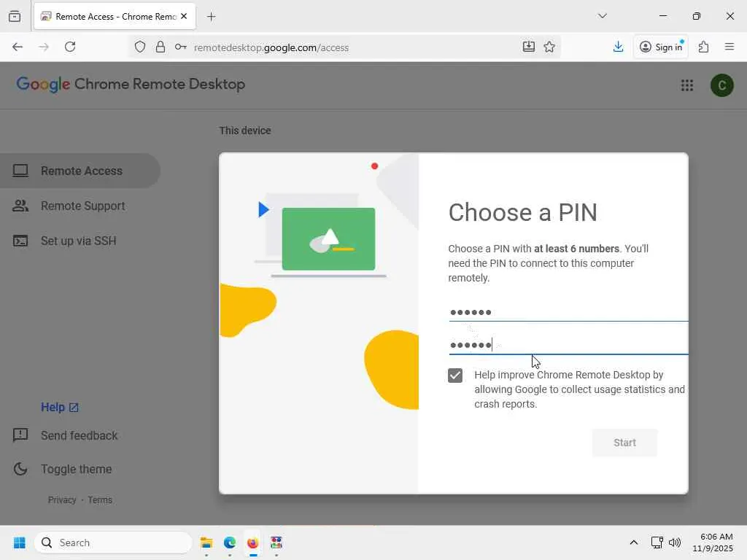This screenshot has height=560, width=747.
Task: Click the padlock site info icon
Action: pos(160,47)
